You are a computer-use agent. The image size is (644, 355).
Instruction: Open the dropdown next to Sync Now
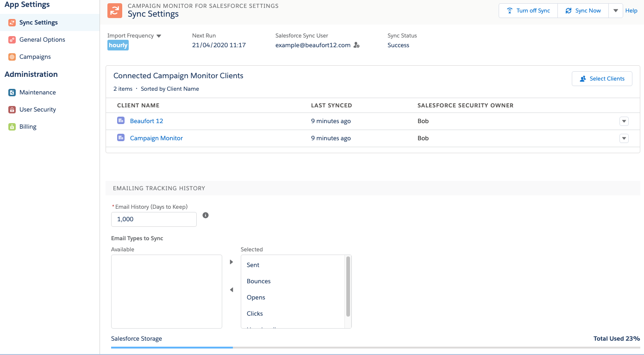coord(615,11)
